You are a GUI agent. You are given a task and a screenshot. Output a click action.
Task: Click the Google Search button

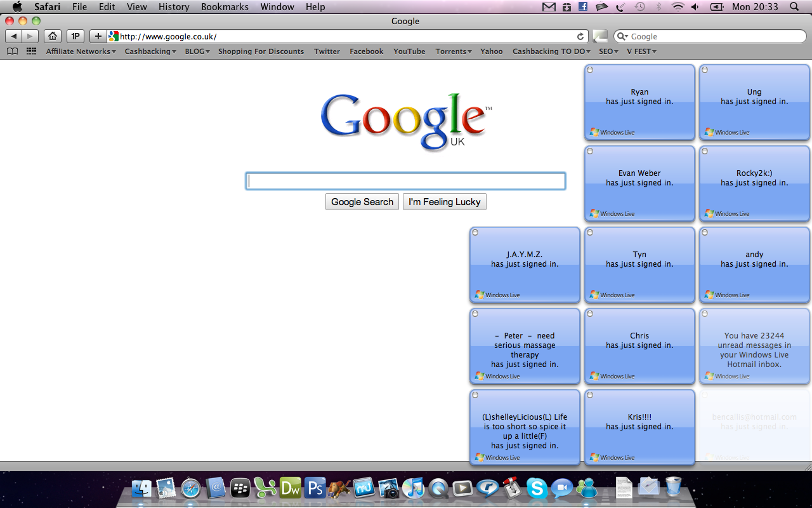pos(362,202)
